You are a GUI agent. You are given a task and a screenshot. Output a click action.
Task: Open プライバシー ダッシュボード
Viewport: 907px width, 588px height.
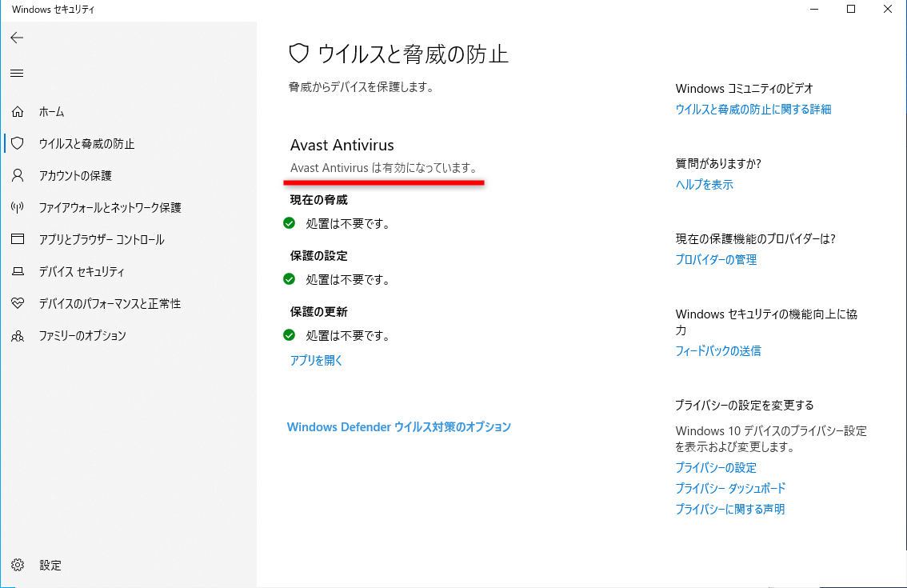coord(729,488)
